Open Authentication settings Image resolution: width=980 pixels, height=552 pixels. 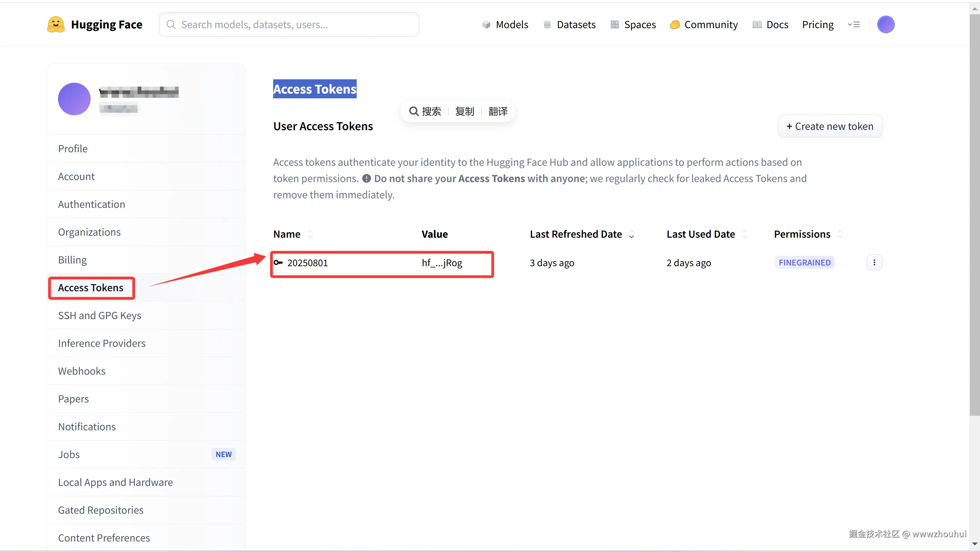pos(147,204)
